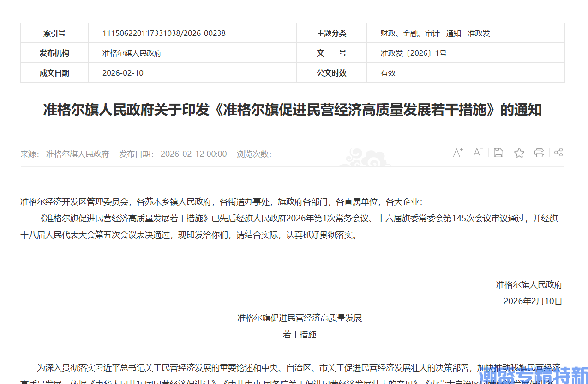Click the 发布机构 table cell
This screenshot has width=588, height=384.
tap(54, 53)
